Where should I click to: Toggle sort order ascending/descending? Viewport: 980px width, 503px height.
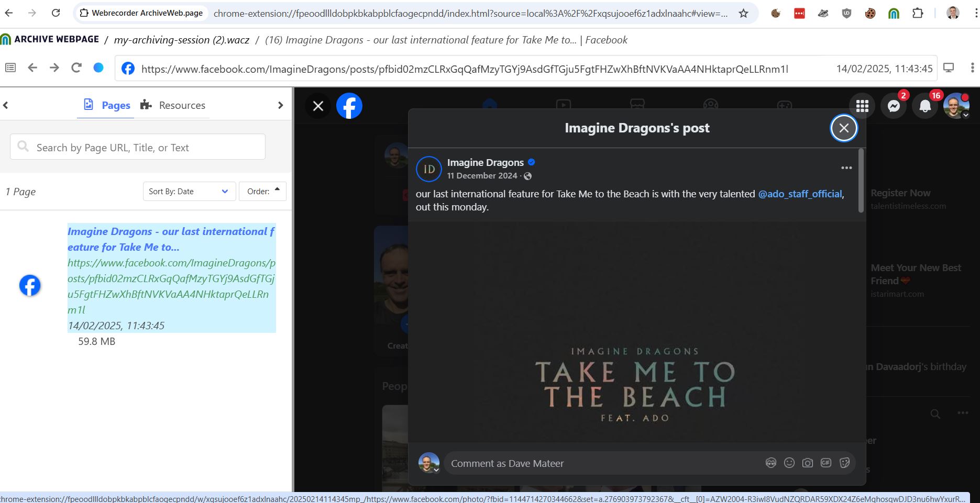coord(263,192)
